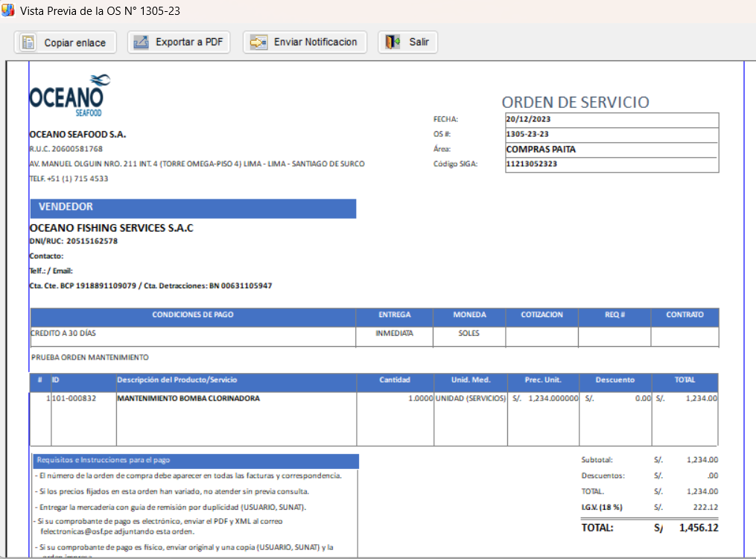This screenshot has height=559, width=756.
Task: Click the CONDICIONES DE PAGO column header
Action: (193, 315)
